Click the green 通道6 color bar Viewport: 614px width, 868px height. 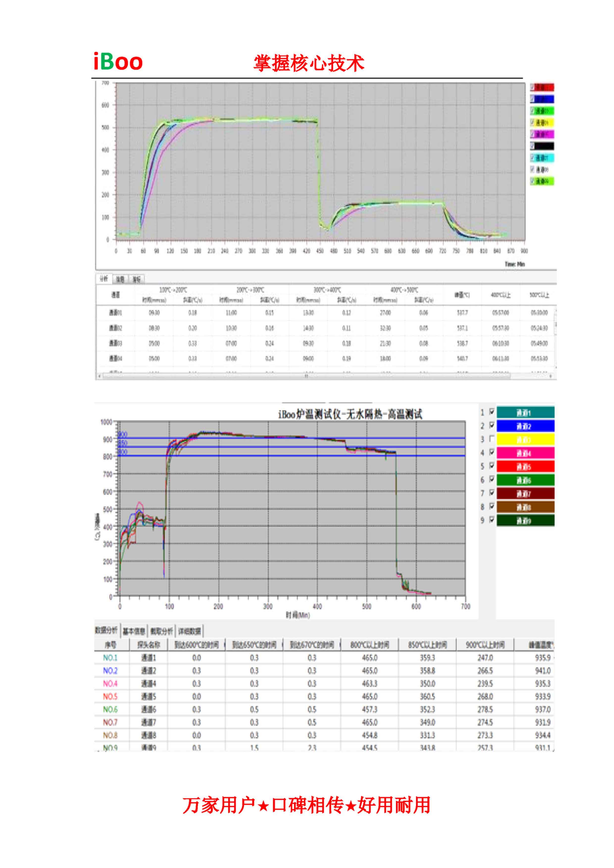click(x=525, y=480)
